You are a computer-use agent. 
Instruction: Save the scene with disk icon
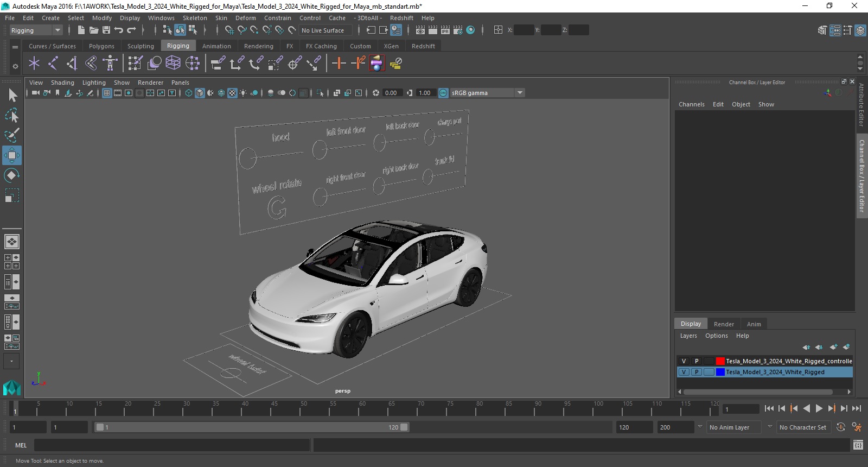pos(106,30)
